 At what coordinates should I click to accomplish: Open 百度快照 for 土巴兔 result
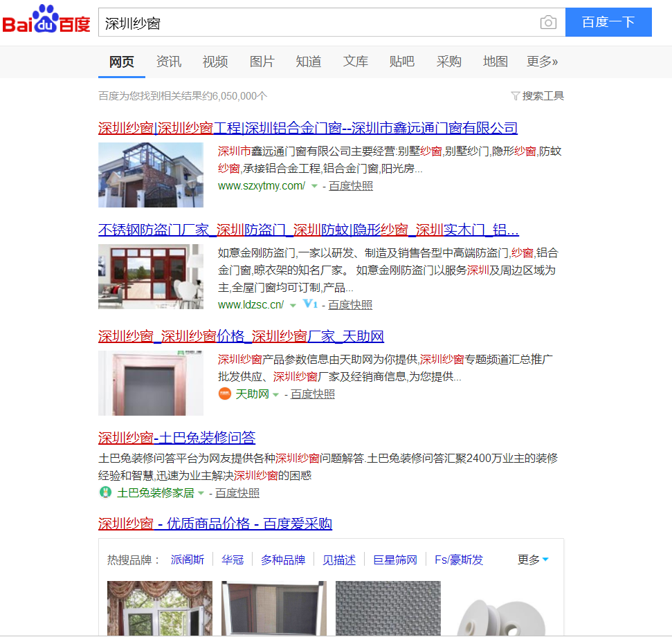click(237, 493)
